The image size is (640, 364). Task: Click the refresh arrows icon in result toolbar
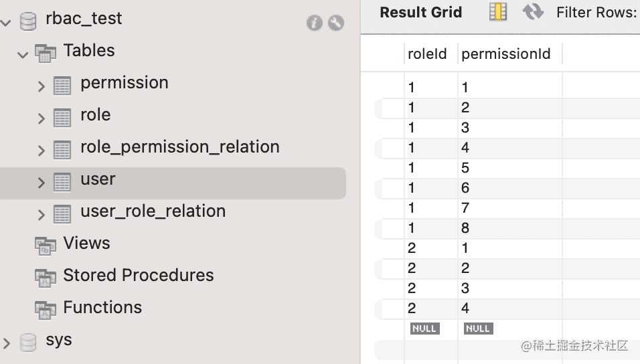click(533, 12)
